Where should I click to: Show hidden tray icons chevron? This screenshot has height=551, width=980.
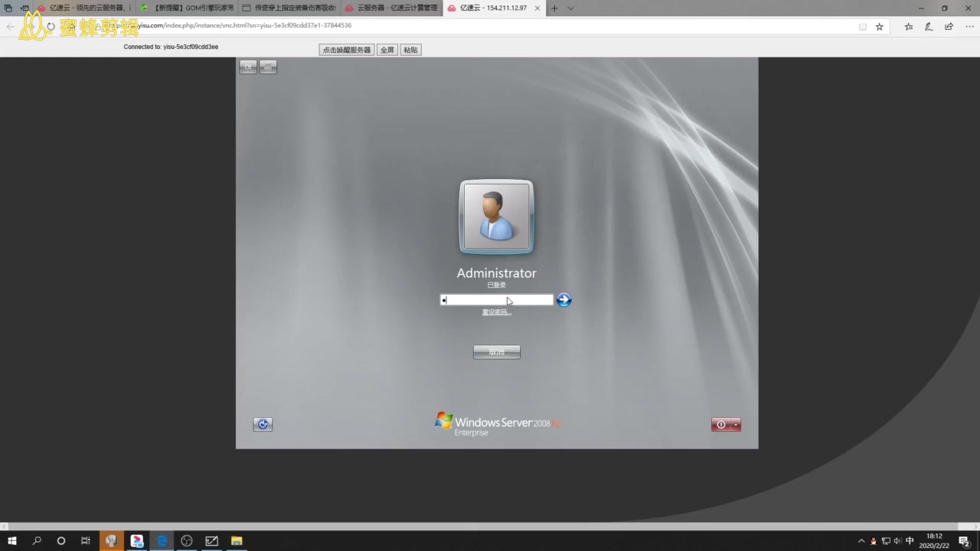(x=861, y=541)
